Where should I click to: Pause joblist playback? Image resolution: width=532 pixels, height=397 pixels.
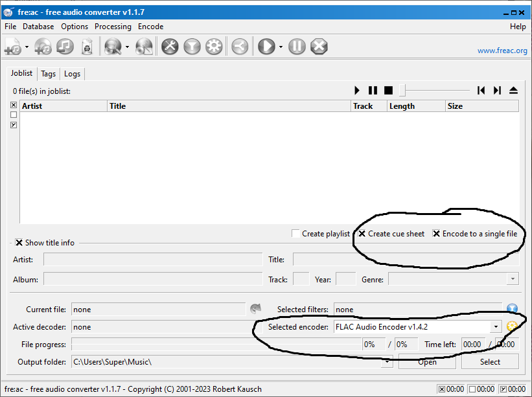pyautogui.click(x=373, y=91)
